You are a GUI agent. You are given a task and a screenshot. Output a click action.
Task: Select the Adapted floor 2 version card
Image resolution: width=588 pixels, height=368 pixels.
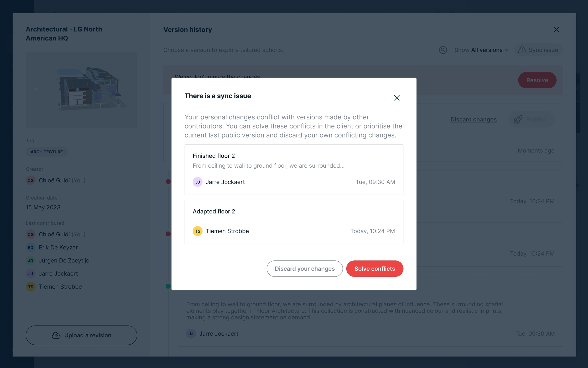(294, 222)
